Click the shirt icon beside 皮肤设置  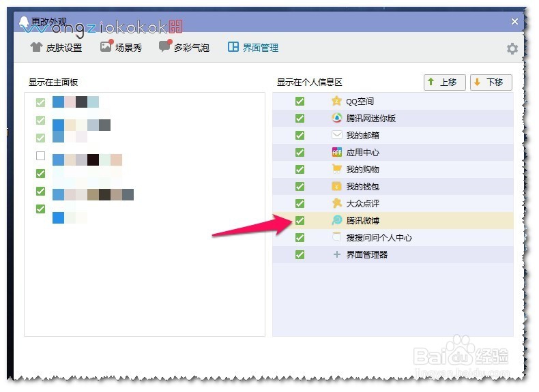(x=36, y=47)
